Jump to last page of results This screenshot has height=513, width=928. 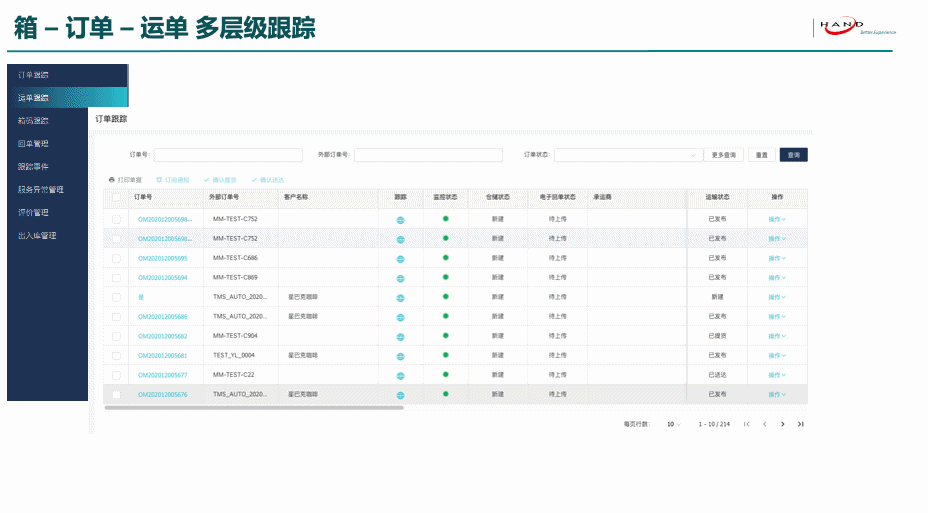[x=800, y=424]
